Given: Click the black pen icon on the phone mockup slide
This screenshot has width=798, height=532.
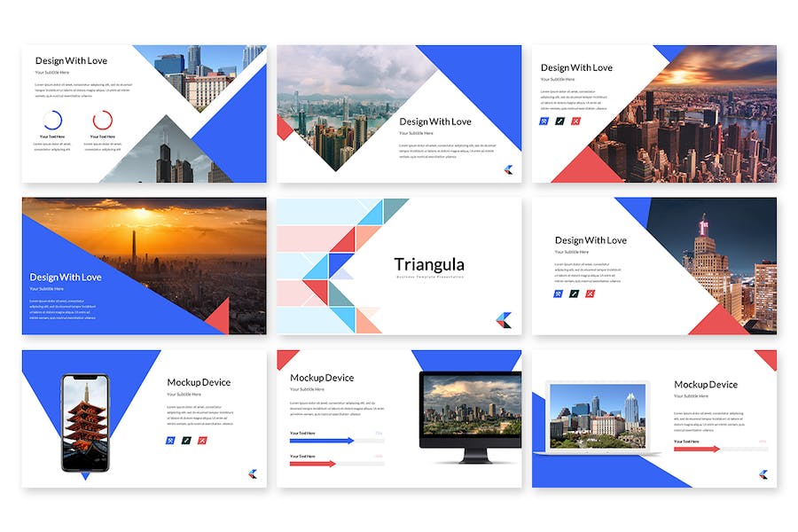Looking at the screenshot, I should [x=186, y=441].
